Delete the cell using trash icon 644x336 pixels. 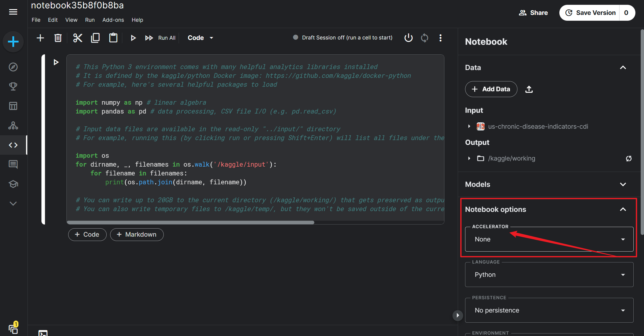click(58, 38)
